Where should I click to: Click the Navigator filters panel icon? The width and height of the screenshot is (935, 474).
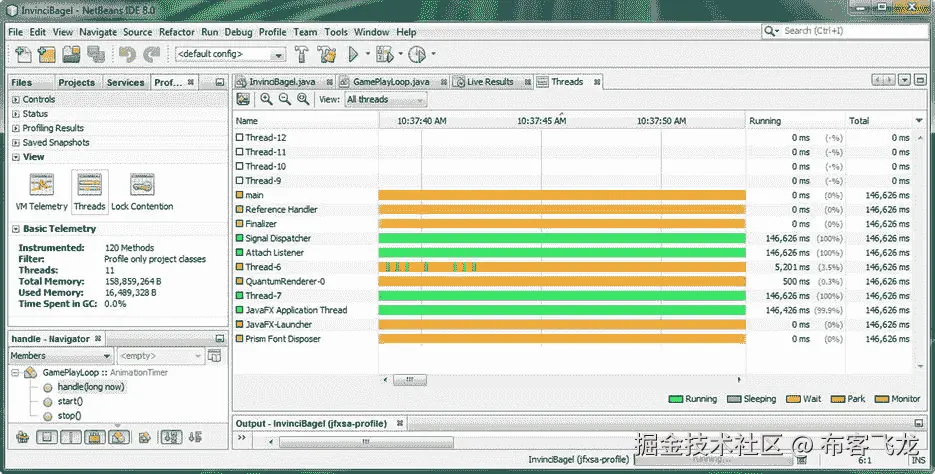point(214,356)
